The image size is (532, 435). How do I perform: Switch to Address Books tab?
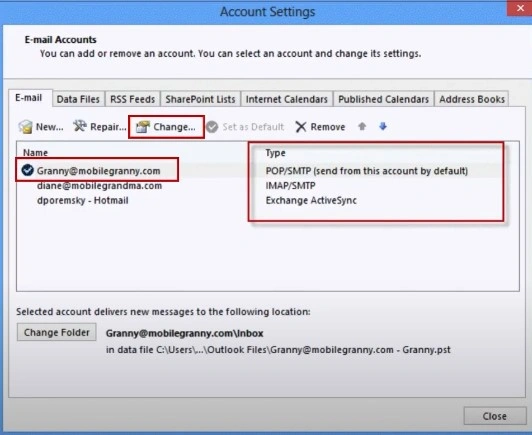tap(472, 99)
